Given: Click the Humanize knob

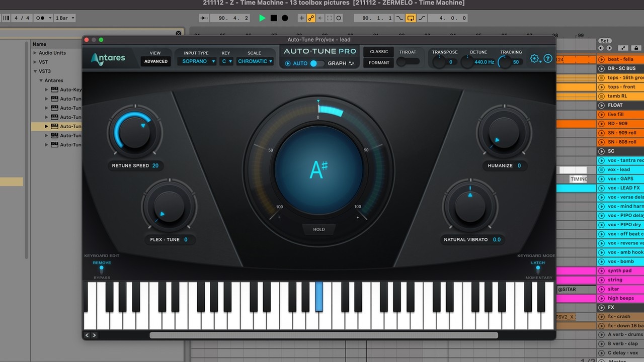Looking at the screenshot, I should (504, 133).
